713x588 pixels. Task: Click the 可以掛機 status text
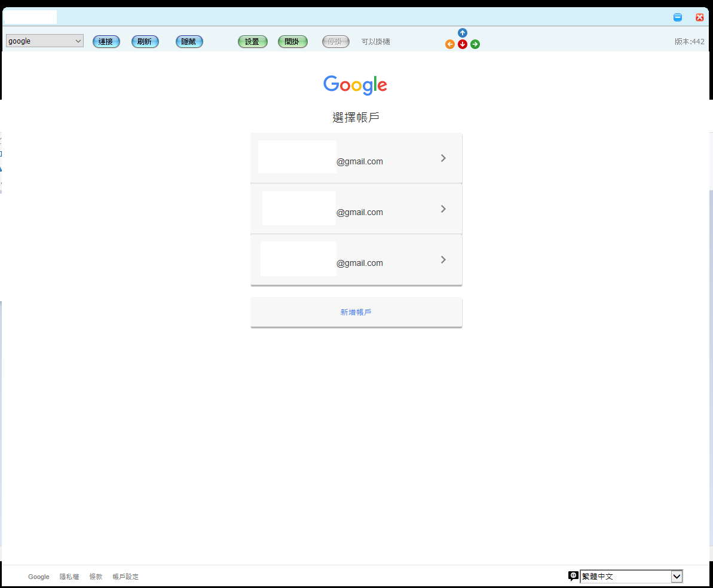point(375,41)
